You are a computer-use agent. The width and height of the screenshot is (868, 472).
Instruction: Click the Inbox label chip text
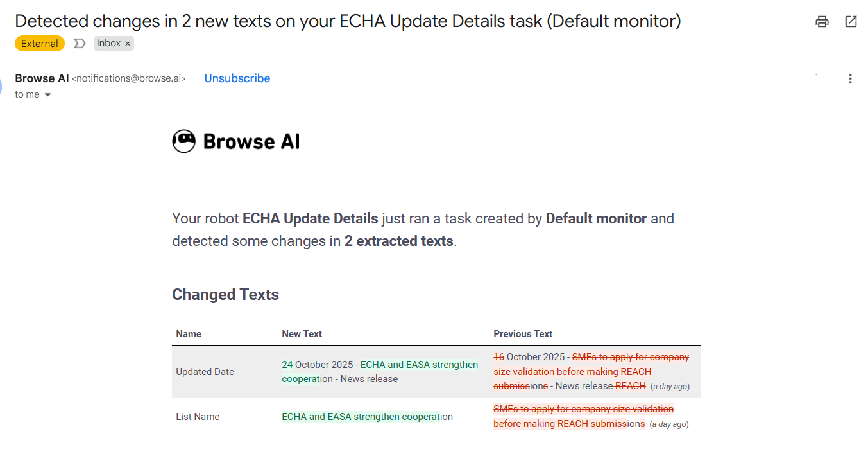(x=108, y=43)
